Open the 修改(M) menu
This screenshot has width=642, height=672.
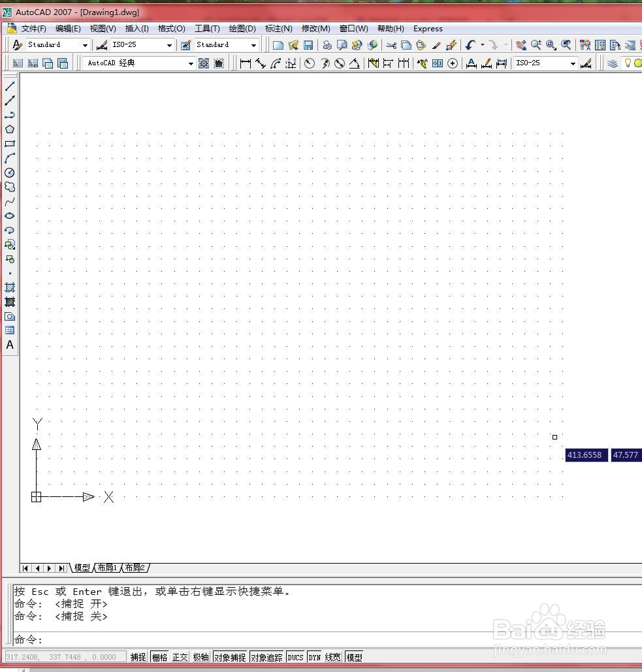[x=316, y=29]
